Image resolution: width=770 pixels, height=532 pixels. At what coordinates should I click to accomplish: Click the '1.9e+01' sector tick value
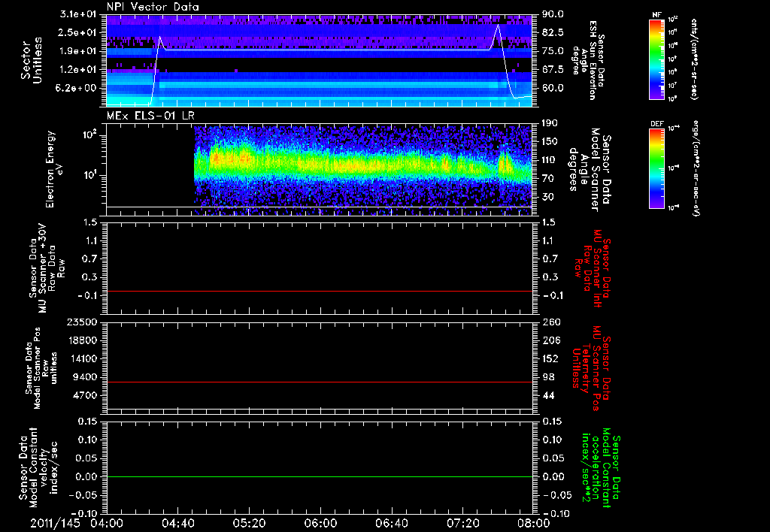[78, 51]
